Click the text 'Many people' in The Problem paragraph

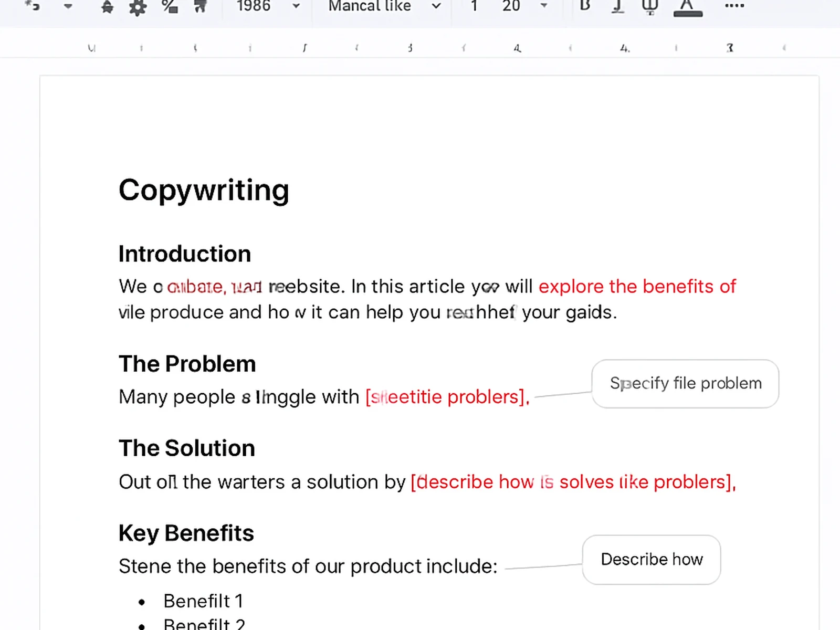177,397
